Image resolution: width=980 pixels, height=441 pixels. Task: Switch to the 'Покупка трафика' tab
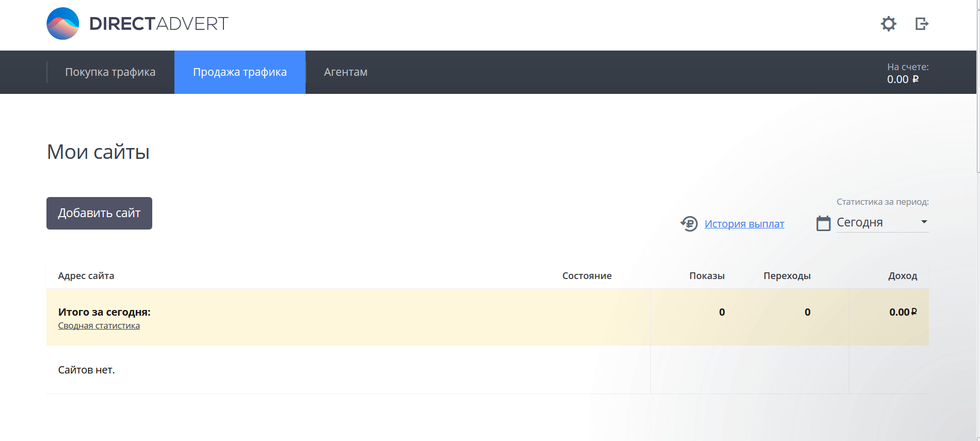coord(110,72)
